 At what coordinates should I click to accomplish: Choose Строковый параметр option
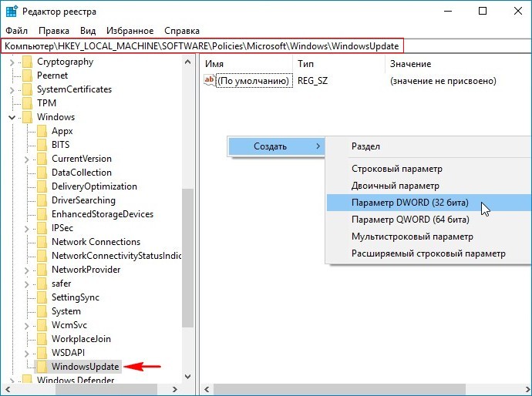point(429,169)
